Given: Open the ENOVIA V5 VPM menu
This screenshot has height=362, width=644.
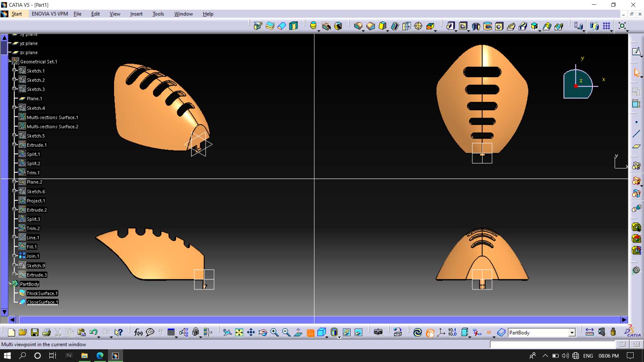Looking at the screenshot, I should coord(50,14).
